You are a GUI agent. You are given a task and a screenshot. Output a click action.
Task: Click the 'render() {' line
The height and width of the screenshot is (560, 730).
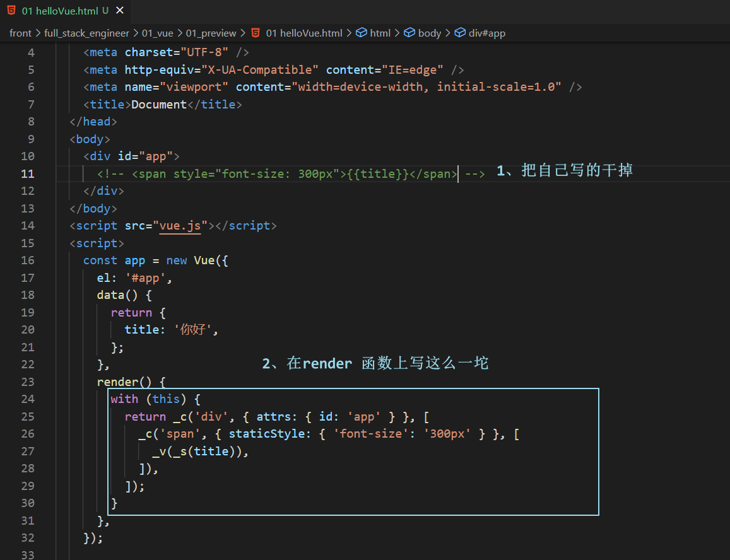[131, 382]
